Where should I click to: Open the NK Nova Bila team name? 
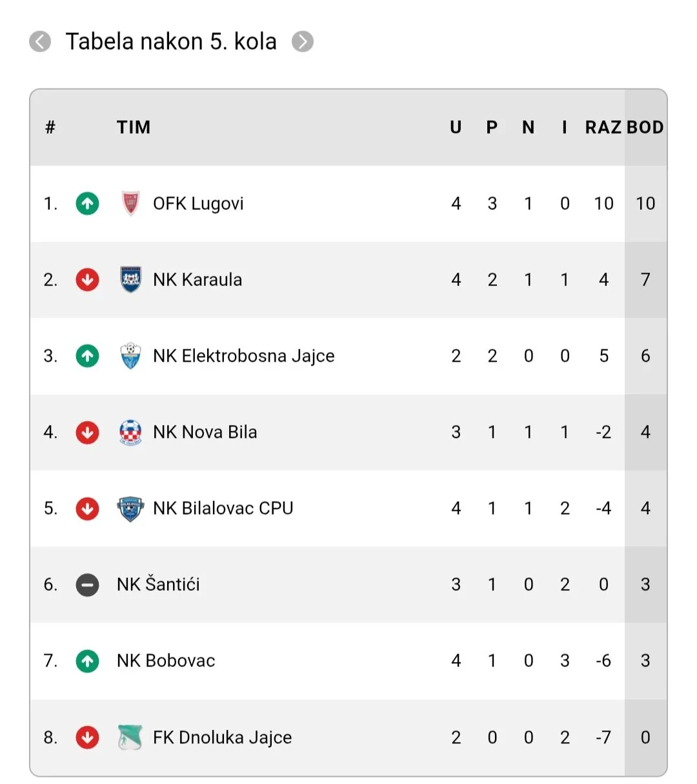205,432
